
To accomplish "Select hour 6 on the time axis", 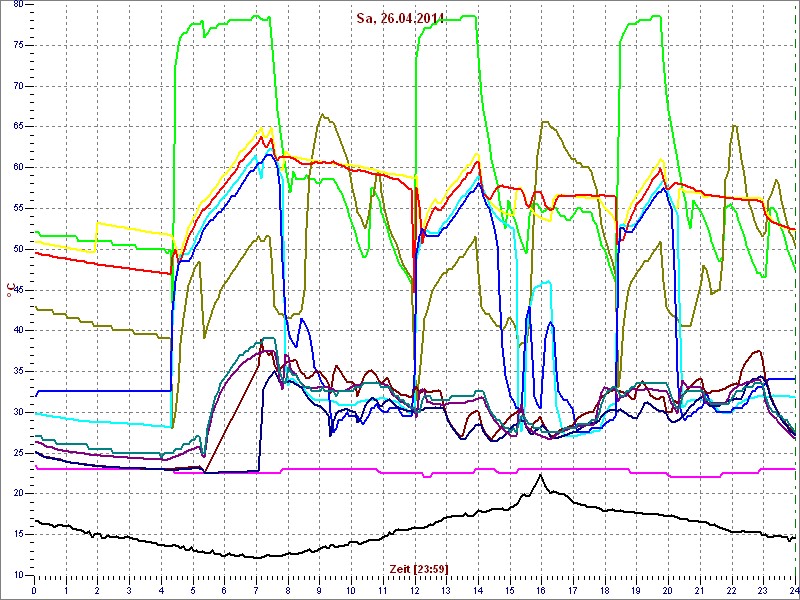I will (224, 590).
